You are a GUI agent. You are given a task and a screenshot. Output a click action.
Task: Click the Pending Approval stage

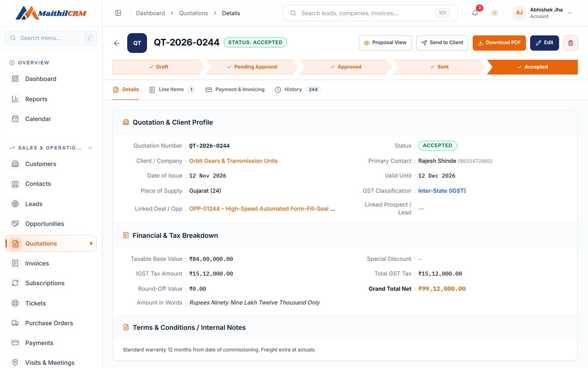pyautogui.click(x=252, y=67)
